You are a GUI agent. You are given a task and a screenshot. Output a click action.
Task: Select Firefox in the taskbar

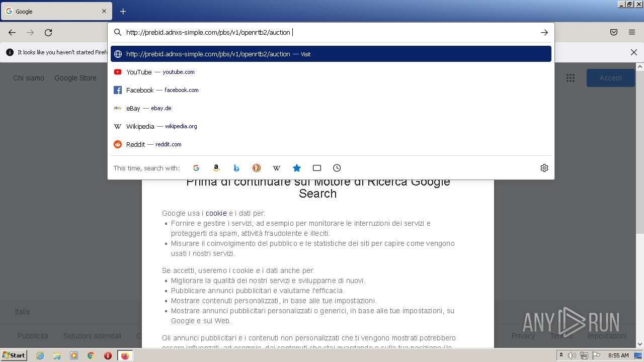125,355
